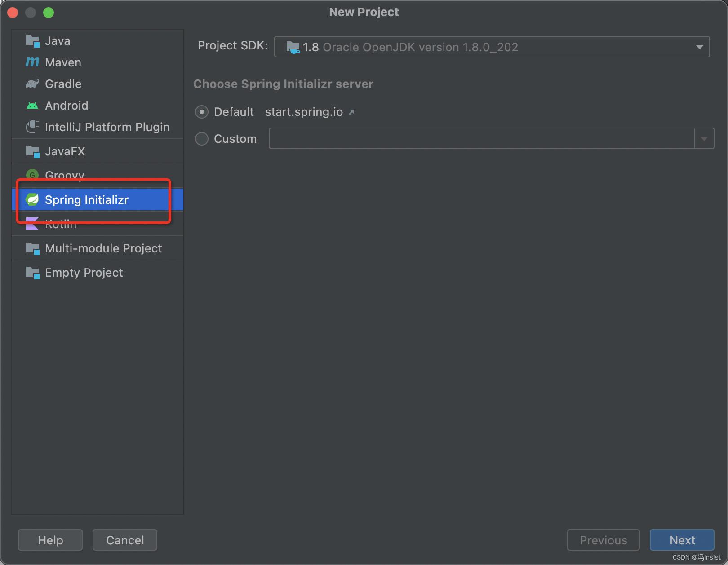The width and height of the screenshot is (728, 565).
Task: Choose Java in the project type list
Action: 58,41
